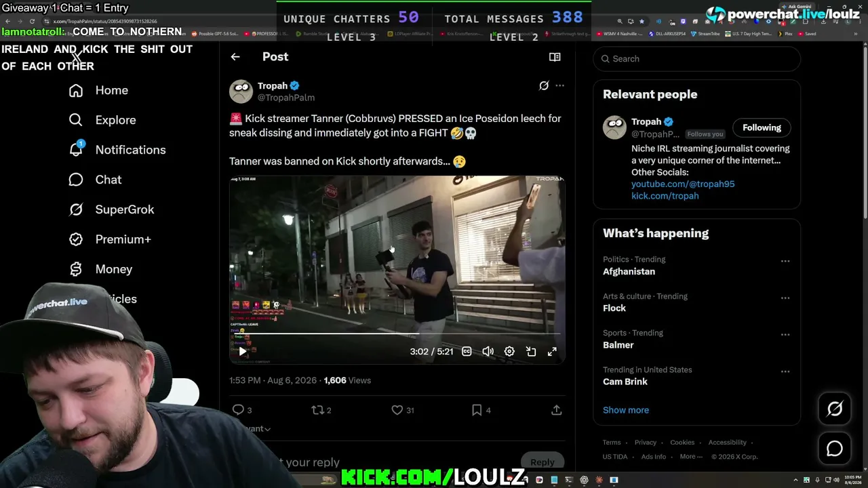Click the Chat bubble icon in sidebar

click(76, 180)
